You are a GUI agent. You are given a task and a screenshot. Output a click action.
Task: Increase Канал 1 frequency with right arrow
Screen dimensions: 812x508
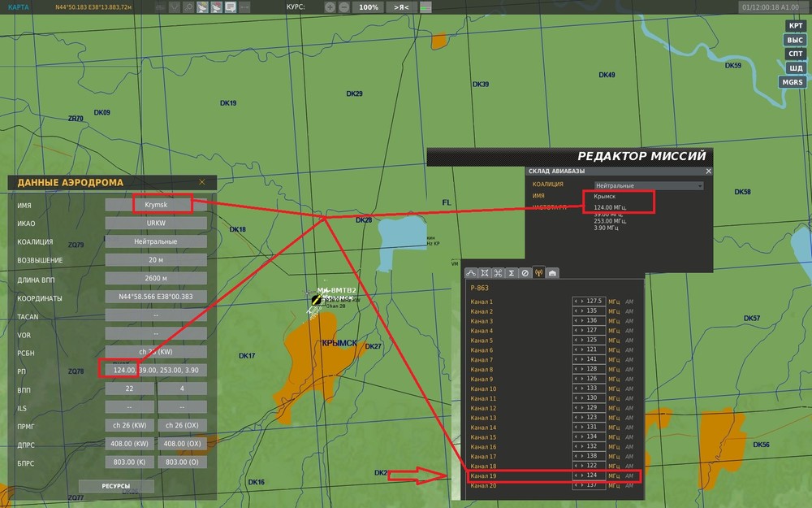(581, 302)
